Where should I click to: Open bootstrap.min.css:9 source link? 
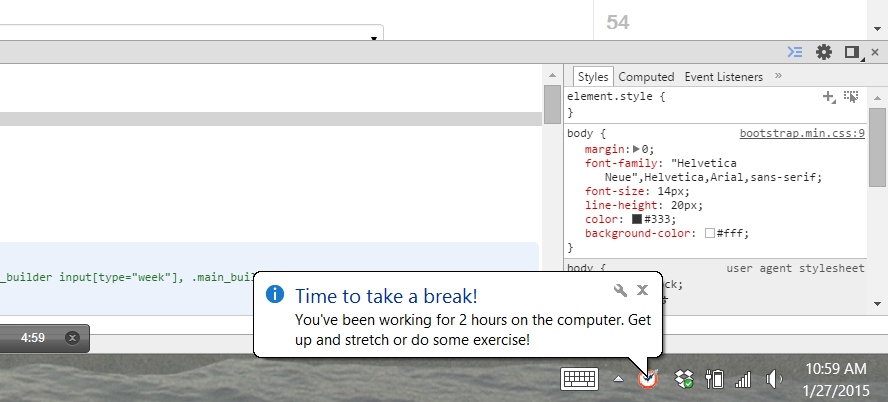click(x=802, y=134)
